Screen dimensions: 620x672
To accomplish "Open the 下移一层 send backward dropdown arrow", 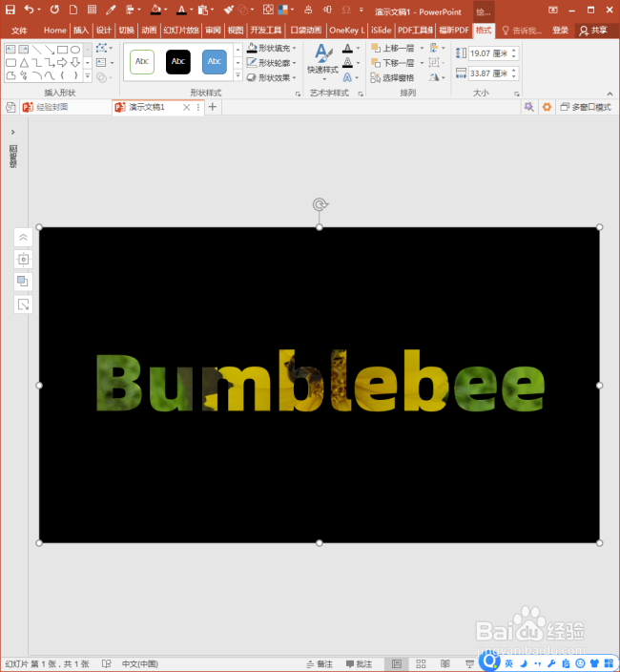I will (422, 63).
